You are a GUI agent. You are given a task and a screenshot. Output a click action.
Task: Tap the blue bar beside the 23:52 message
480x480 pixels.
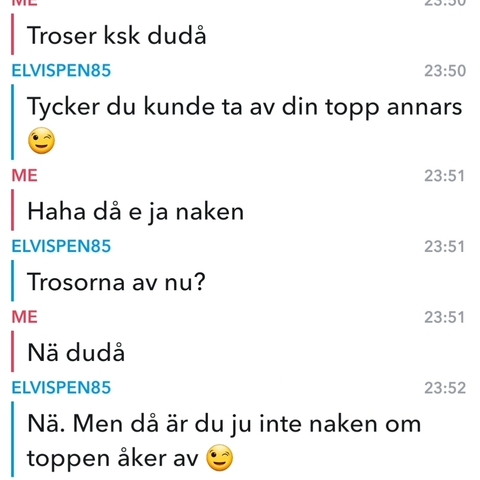click(x=13, y=439)
